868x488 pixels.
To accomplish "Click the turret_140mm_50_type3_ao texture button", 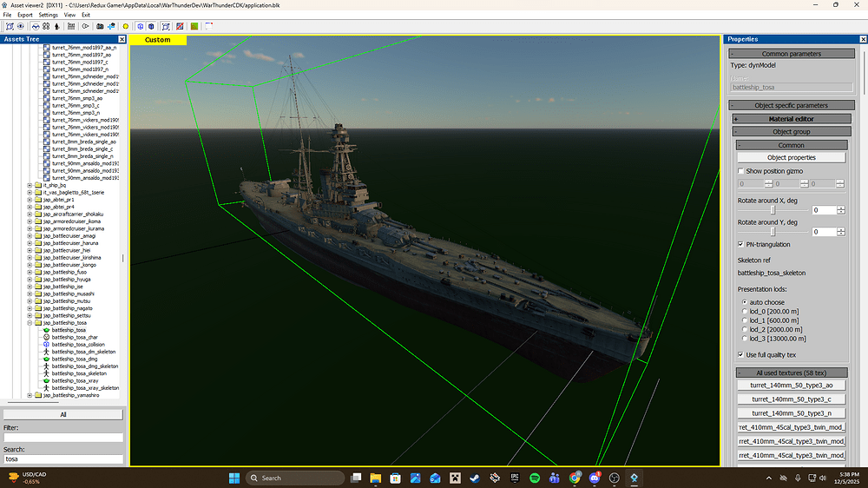I will [x=791, y=386].
